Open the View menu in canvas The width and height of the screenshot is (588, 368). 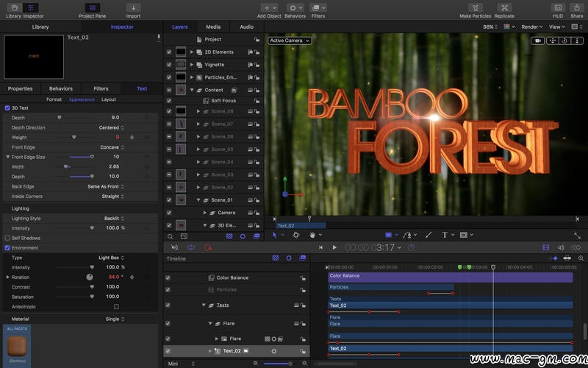[556, 26]
